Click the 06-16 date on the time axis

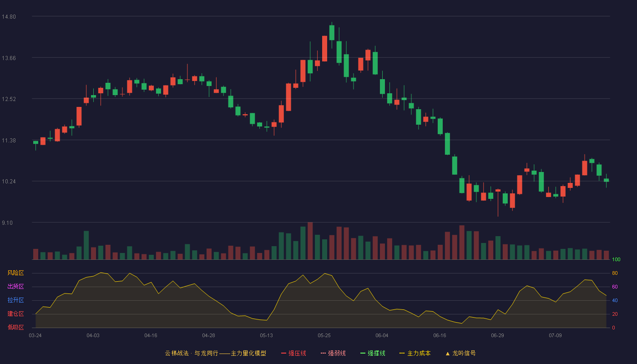pyautogui.click(x=440, y=335)
